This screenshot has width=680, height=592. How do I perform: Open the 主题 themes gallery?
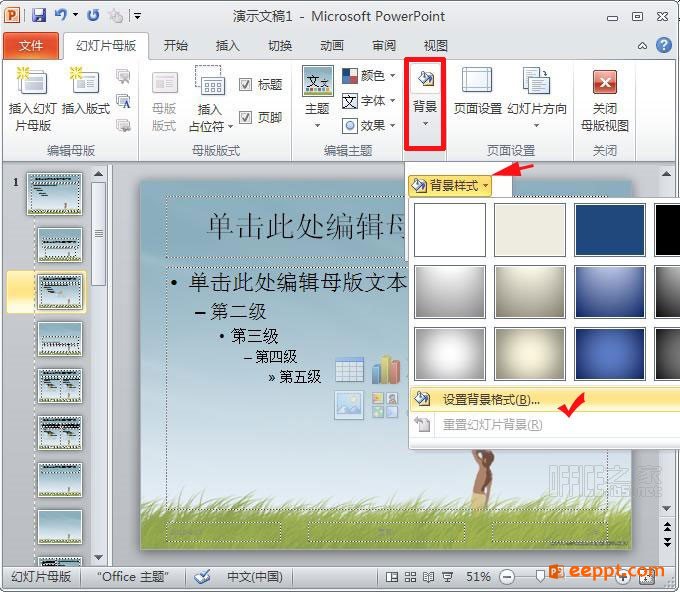coord(317,97)
